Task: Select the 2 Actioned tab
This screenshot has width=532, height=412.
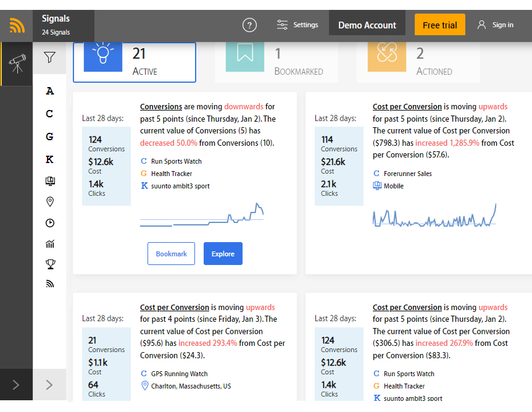Action: pos(418,62)
